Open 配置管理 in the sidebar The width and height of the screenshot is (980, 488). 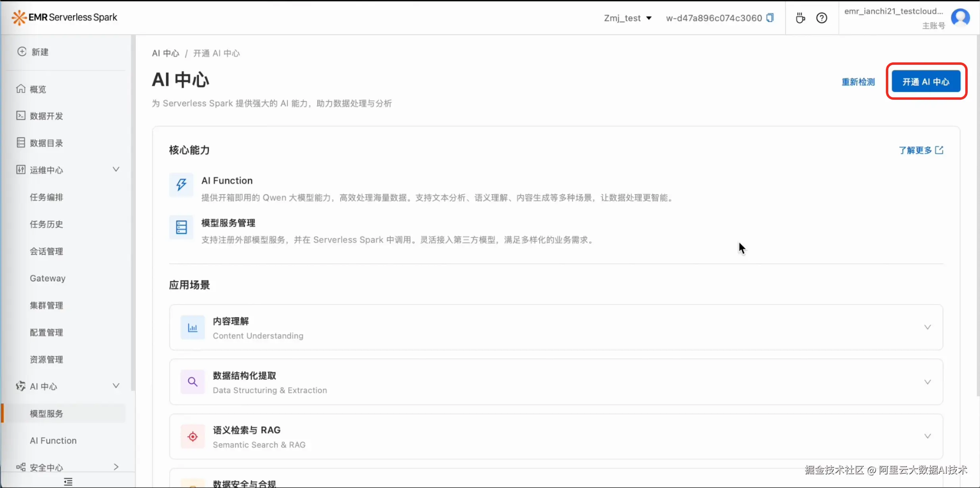point(46,332)
